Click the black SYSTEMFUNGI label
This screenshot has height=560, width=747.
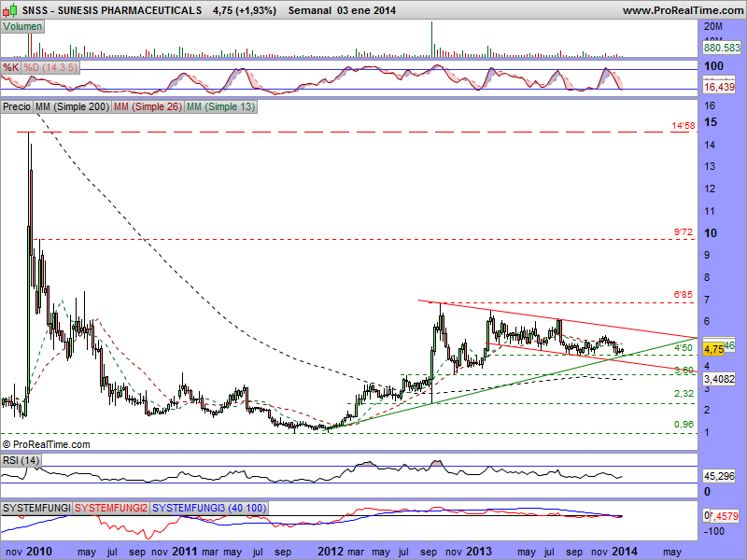tap(36, 508)
